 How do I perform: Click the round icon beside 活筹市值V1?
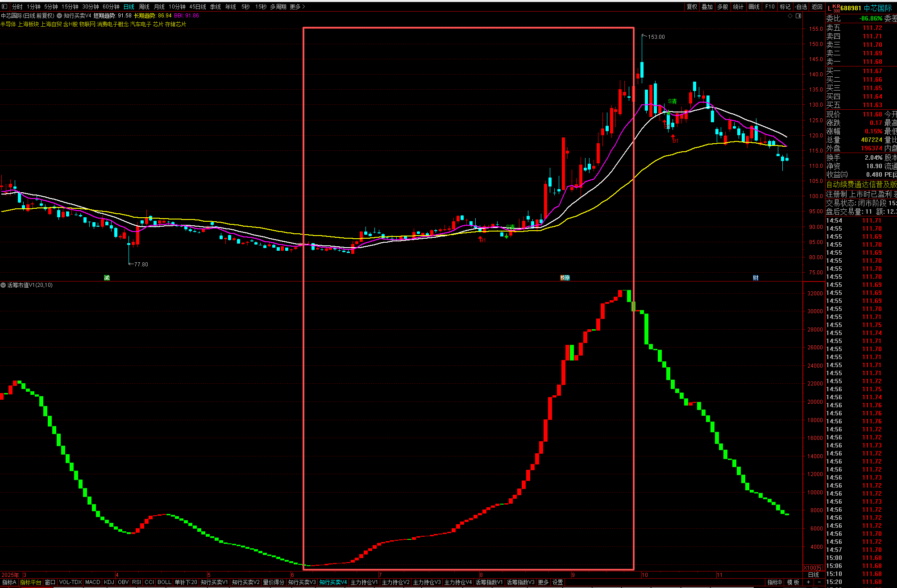tap(3, 285)
